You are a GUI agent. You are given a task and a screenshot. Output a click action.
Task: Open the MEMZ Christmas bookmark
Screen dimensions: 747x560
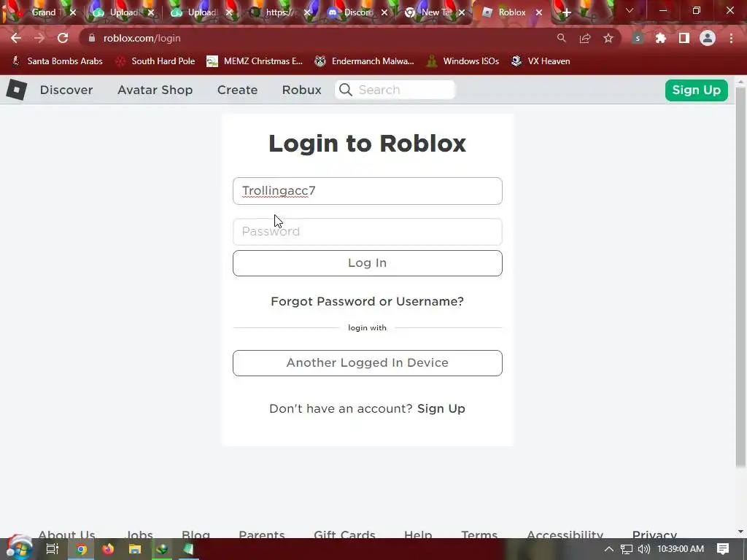(x=255, y=61)
